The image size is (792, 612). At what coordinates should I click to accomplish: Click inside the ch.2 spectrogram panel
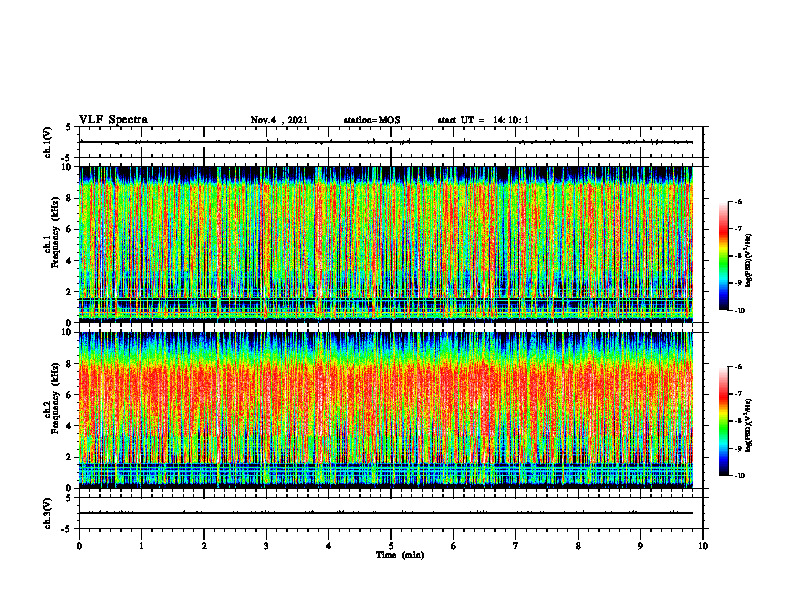(386, 410)
